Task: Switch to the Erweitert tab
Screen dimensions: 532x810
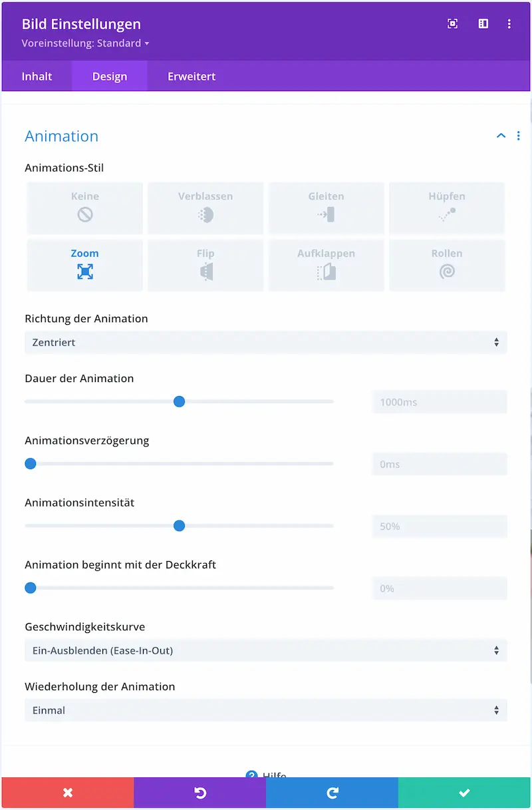Action: point(192,76)
